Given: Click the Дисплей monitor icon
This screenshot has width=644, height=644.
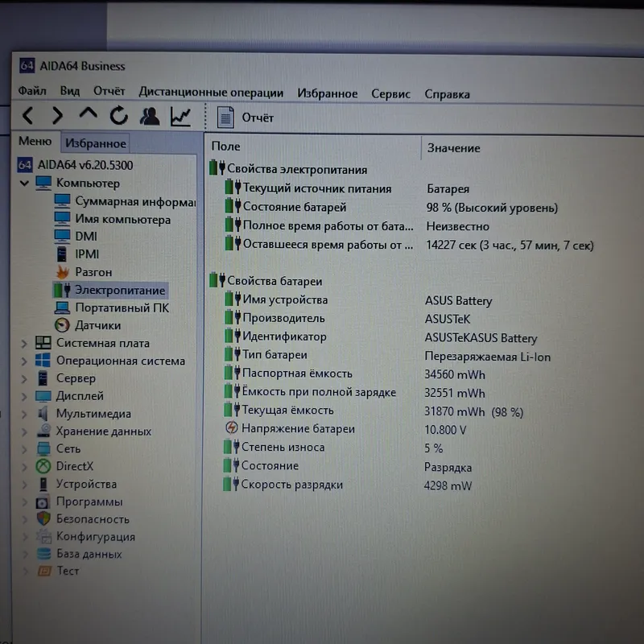Looking at the screenshot, I should (43, 396).
